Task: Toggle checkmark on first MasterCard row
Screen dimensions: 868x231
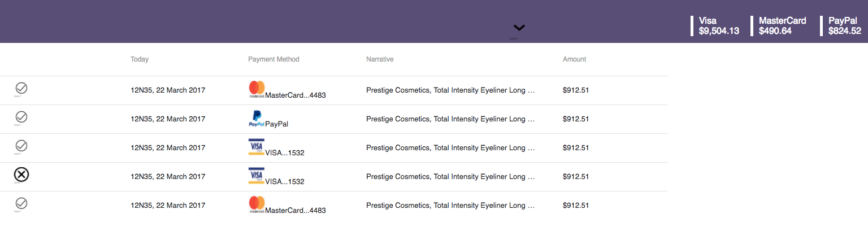Action: [21, 88]
